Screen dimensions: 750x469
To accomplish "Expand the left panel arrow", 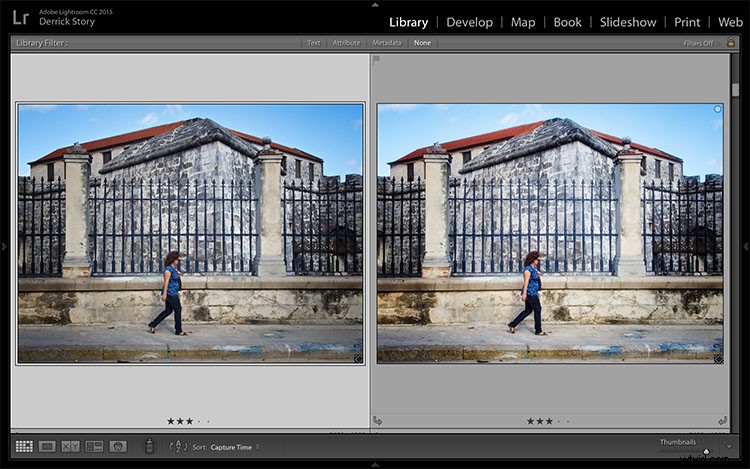I will [4, 246].
